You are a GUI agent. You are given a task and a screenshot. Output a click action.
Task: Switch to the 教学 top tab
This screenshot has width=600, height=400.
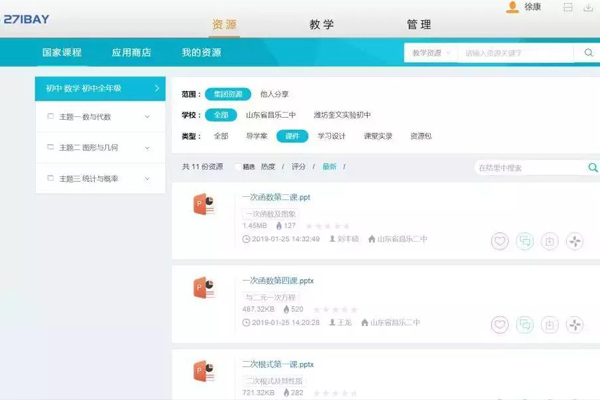322,24
